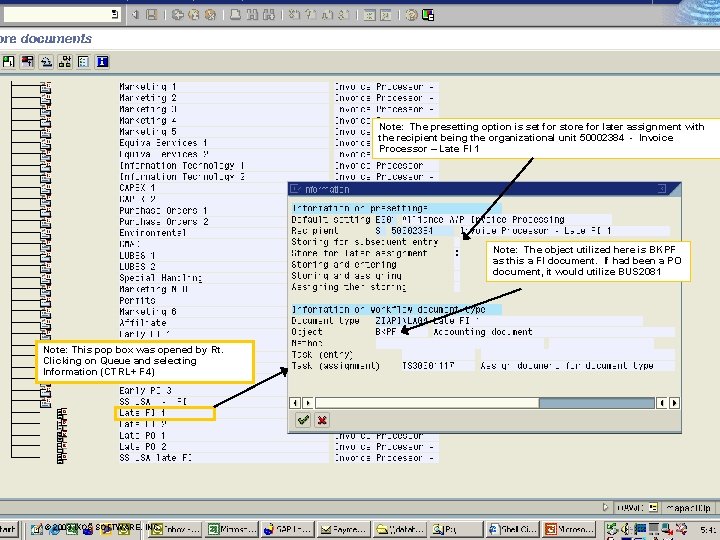Viewport: 720px width, 540px height.
Task: Switch to the SAP taskbar button
Action: pos(287,529)
